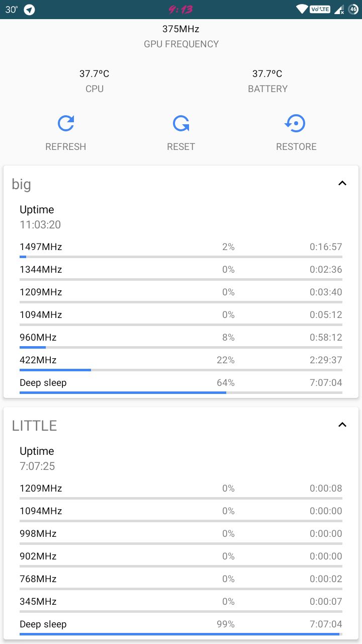Viewport: 362px width, 644px height.
Task: Tap the Wi-Fi icon in status bar
Action: point(302,9)
